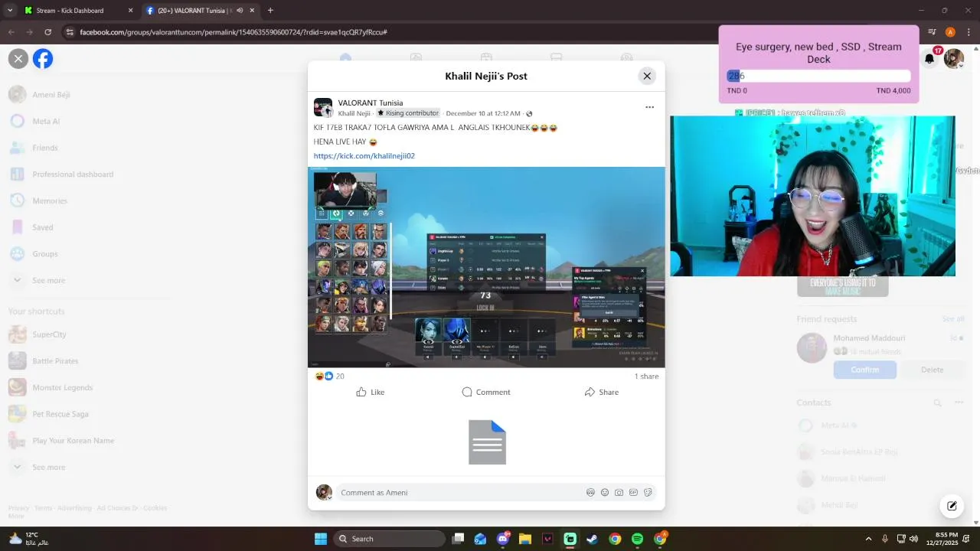
Task: Mute the VALORANT Tunisia tab audio
Action: pos(240,11)
